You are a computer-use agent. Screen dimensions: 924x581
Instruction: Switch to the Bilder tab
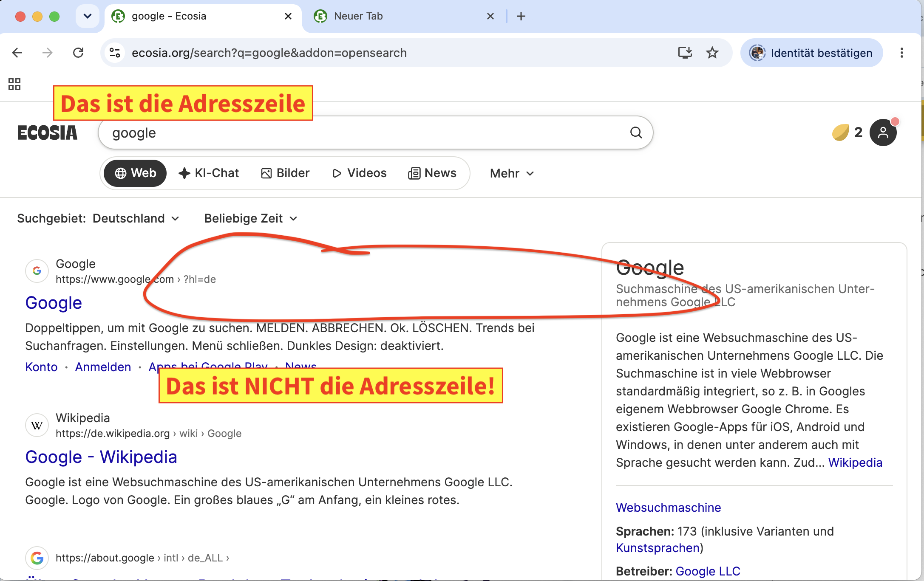(285, 173)
